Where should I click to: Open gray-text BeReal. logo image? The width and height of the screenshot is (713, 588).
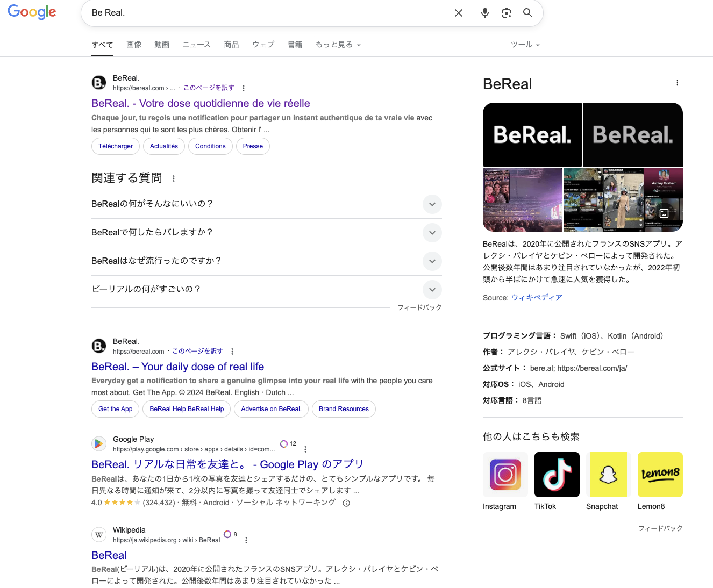[x=633, y=134]
